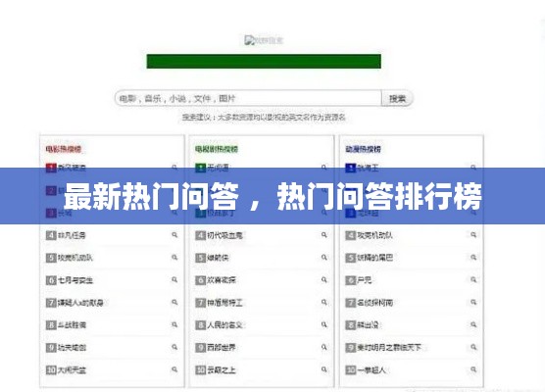Click magnifier icon for TV row 西部世界

click(323, 347)
